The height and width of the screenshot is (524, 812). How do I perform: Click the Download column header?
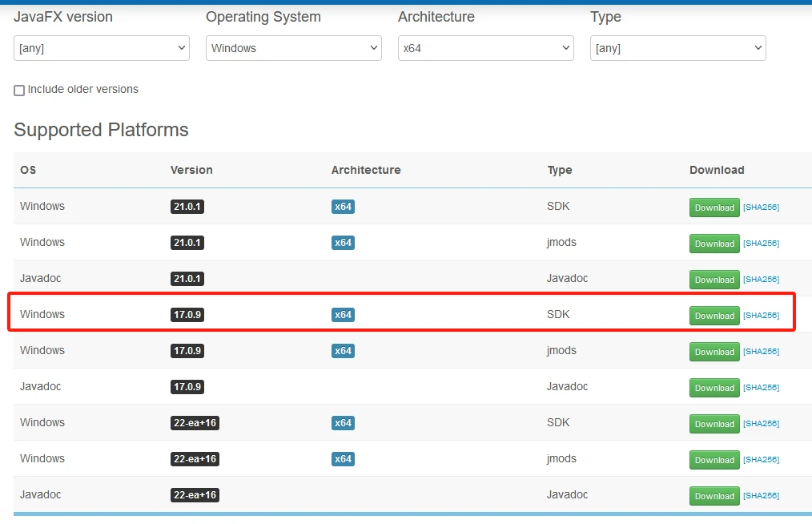tap(717, 170)
